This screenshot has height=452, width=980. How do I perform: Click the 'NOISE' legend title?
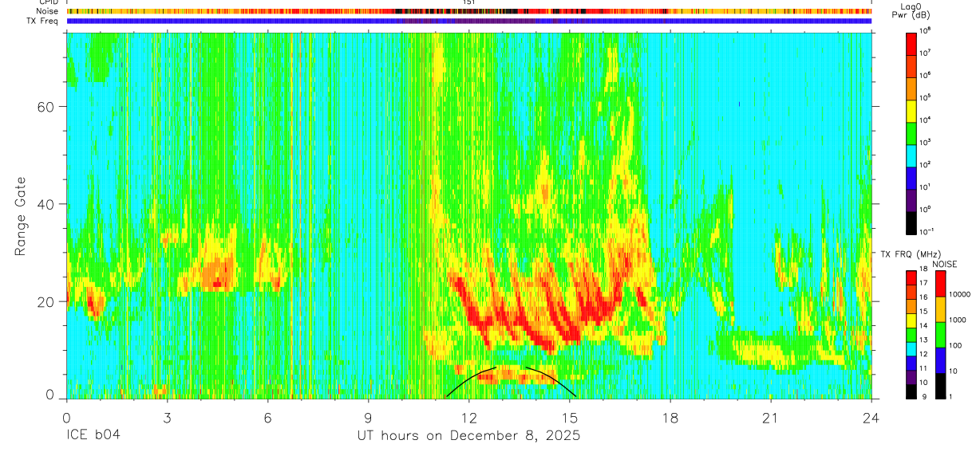(944, 264)
